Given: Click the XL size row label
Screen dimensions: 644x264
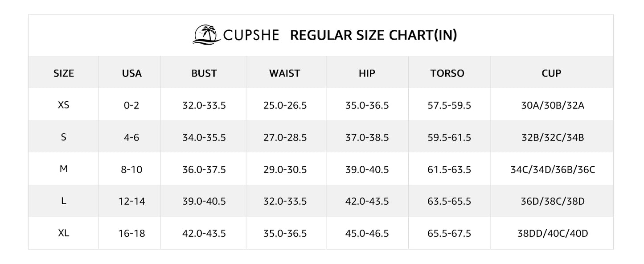Looking at the screenshot, I should [x=64, y=233].
